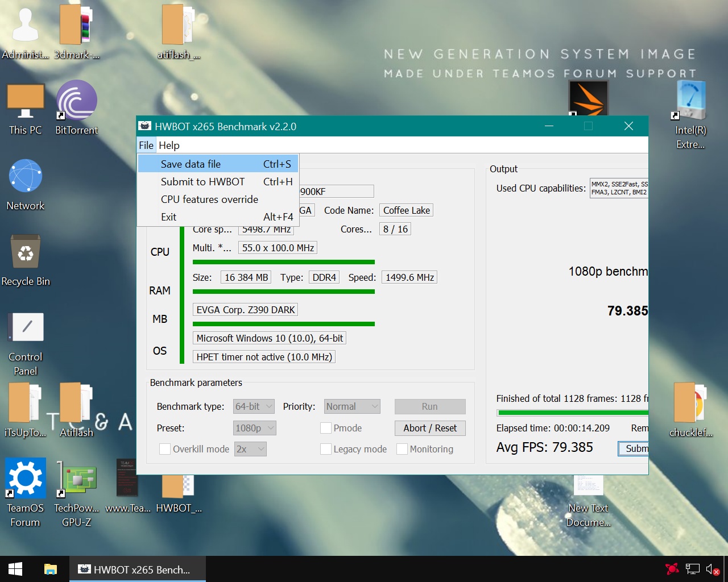Open the Recycle Bin

pyautogui.click(x=25, y=260)
